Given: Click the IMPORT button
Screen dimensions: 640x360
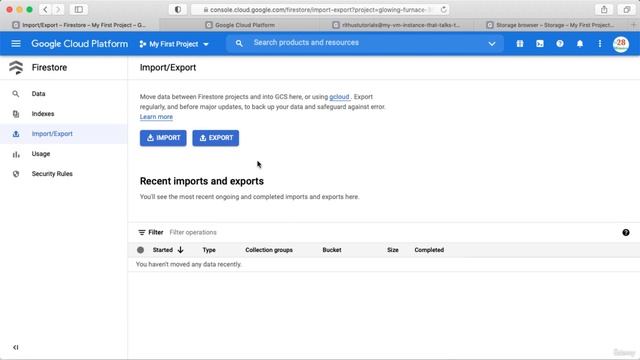Looking at the screenshot, I should [163, 138].
